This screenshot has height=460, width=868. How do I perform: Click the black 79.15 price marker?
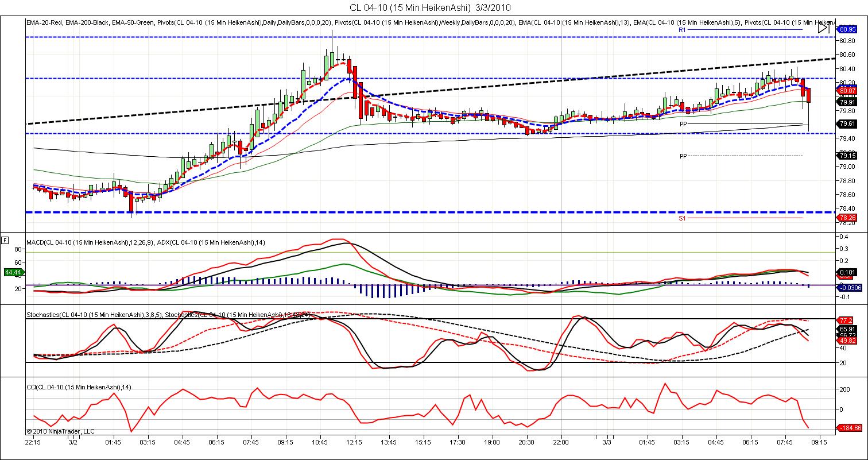pyautogui.click(x=847, y=155)
